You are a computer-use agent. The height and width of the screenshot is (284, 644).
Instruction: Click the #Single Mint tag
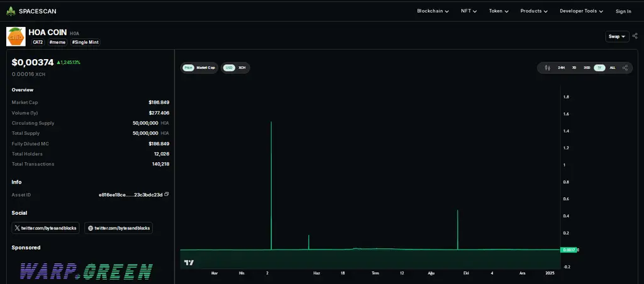click(x=85, y=42)
